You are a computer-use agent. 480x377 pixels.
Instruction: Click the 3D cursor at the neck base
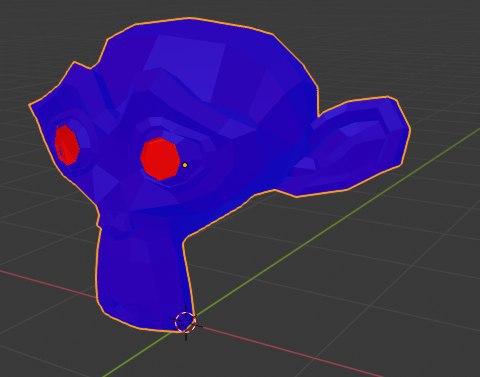point(186,322)
